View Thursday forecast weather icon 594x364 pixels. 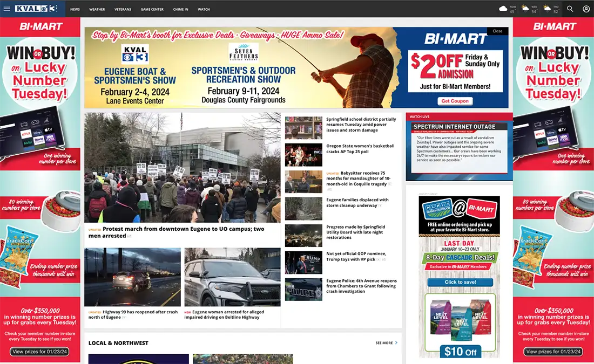(547, 8)
